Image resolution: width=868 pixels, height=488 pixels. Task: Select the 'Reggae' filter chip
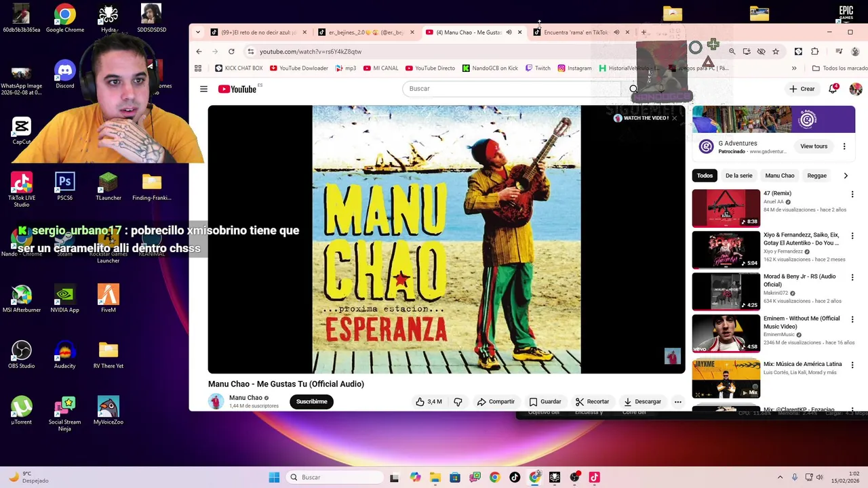click(x=816, y=176)
